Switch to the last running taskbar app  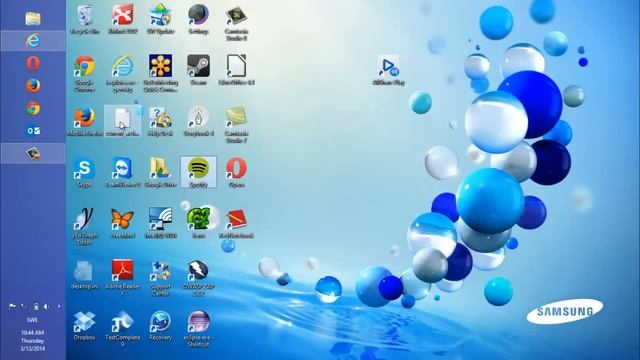coord(33,153)
